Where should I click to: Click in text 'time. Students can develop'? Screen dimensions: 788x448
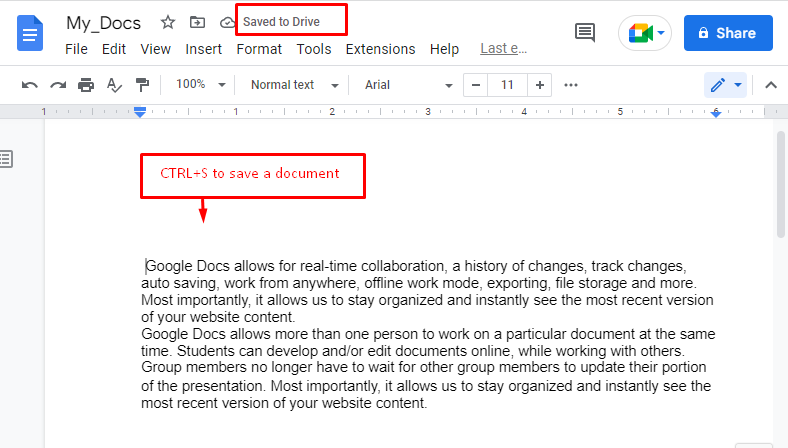230,351
